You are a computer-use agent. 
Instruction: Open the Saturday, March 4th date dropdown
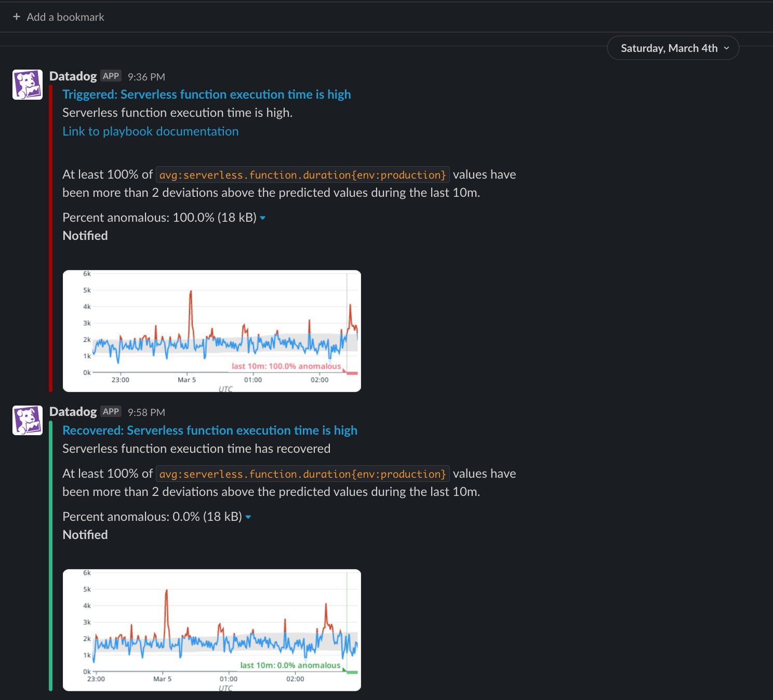tap(673, 48)
